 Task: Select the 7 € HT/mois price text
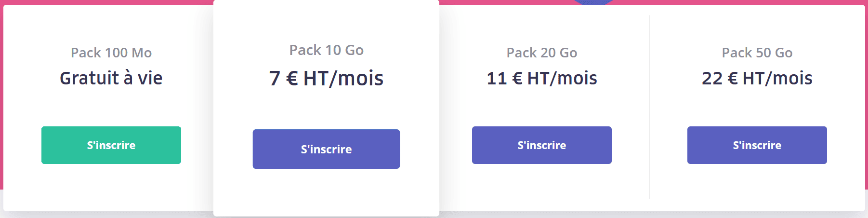326,78
